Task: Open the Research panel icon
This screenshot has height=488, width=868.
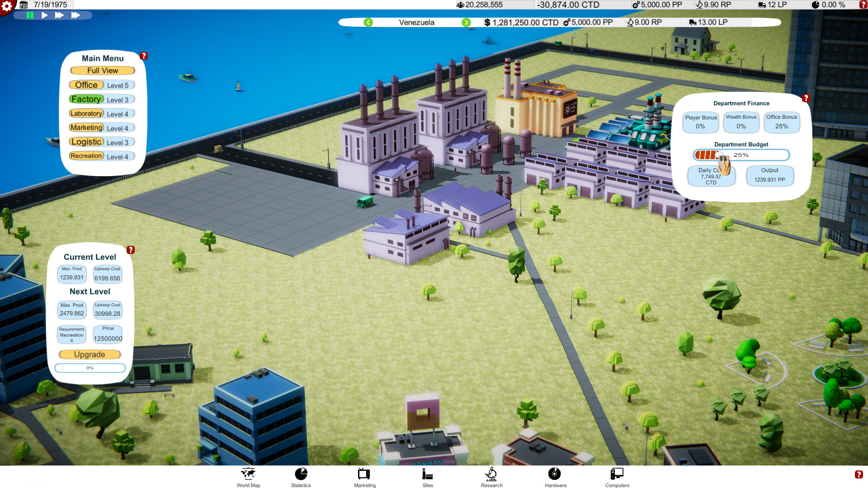Action: click(491, 475)
